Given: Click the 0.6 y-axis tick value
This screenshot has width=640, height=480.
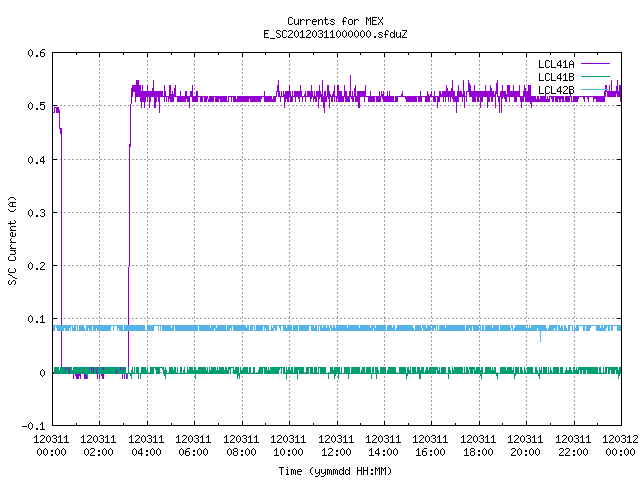Looking at the screenshot, I should (36, 53).
